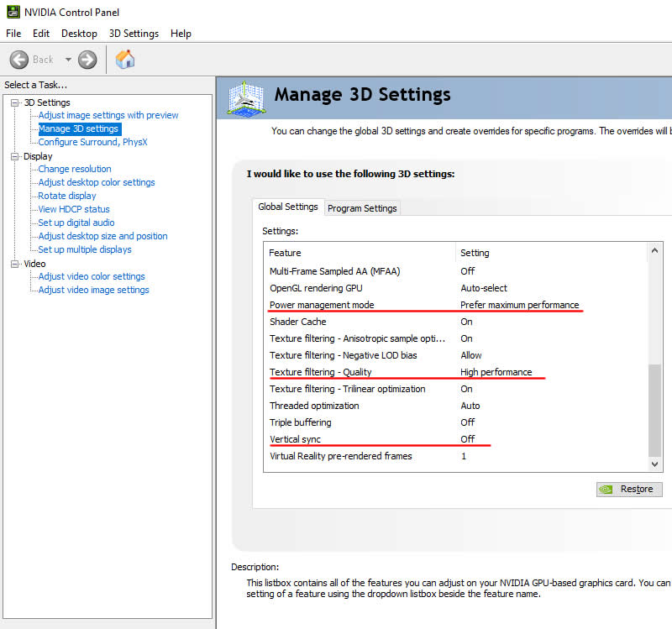The image size is (672, 629).
Task: Select Texture filtering - Quality feature
Action: 321,372
